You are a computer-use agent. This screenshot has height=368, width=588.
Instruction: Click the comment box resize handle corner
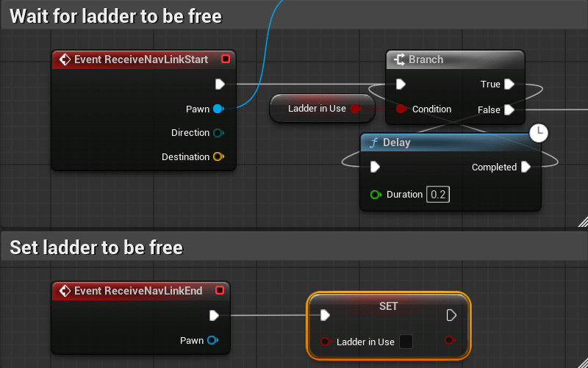coord(582,221)
